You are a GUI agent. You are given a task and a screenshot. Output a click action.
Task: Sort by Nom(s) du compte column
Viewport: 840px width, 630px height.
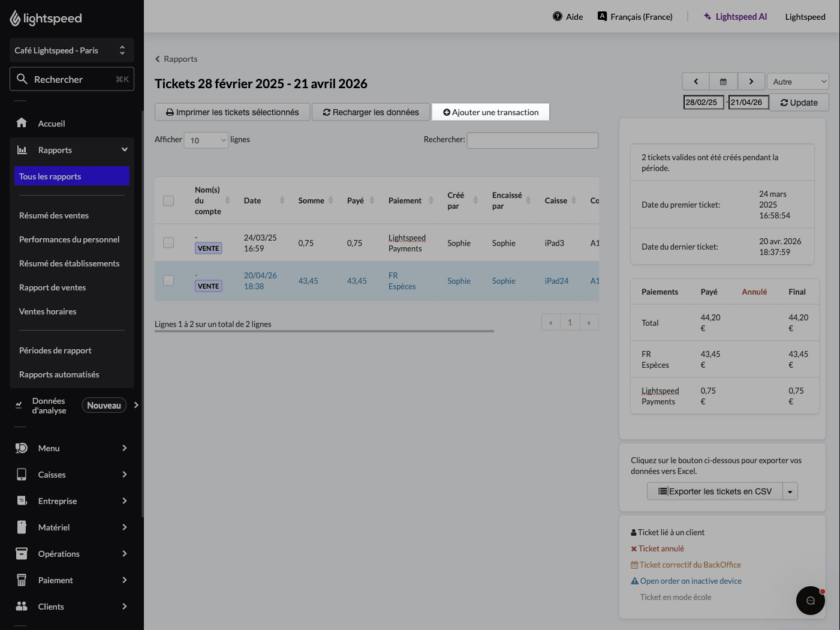click(x=227, y=200)
